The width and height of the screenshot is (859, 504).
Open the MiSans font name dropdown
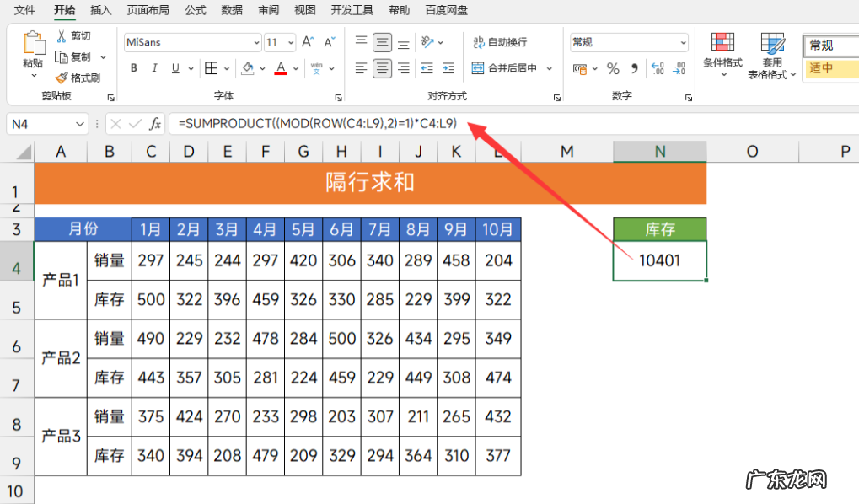[256, 42]
